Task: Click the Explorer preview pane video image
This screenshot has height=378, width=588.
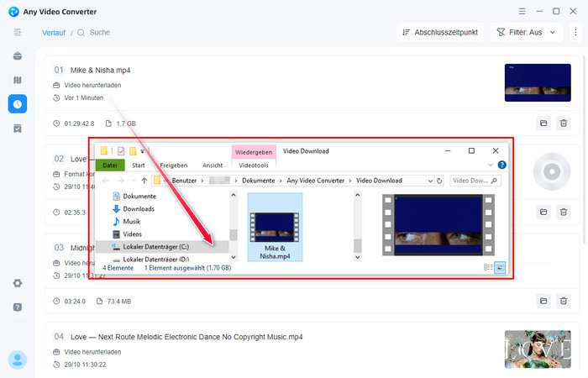Action: tap(438, 225)
